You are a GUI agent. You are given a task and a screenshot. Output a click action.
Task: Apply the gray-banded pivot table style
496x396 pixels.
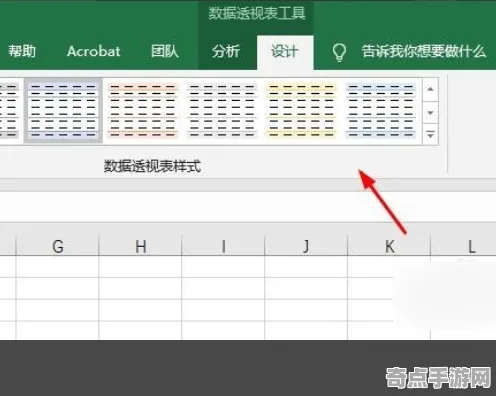[222, 110]
